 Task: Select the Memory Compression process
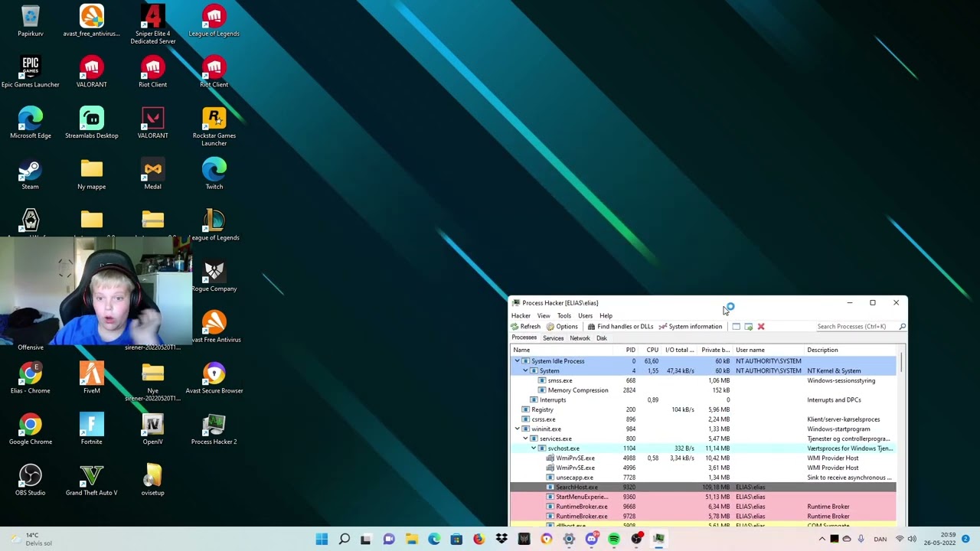point(703,390)
